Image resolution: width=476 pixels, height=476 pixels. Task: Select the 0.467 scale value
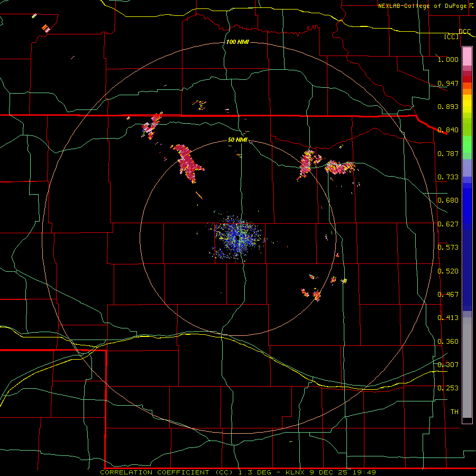pyautogui.click(x=448, y=295)
